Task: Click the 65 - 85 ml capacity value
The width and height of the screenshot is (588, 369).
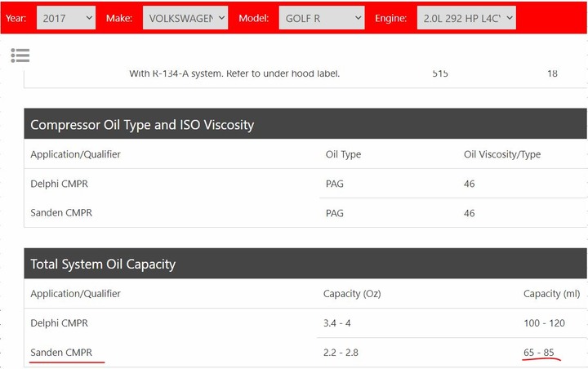Action: (x=539, y=352)
